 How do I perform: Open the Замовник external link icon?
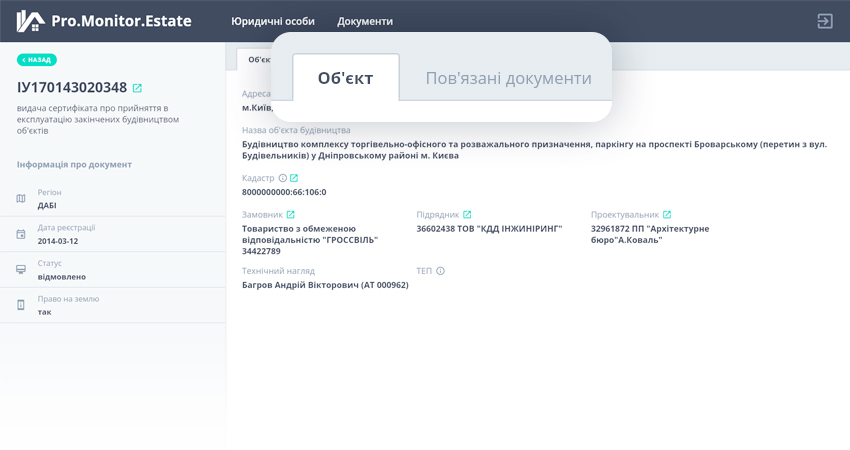coord(291,215)
